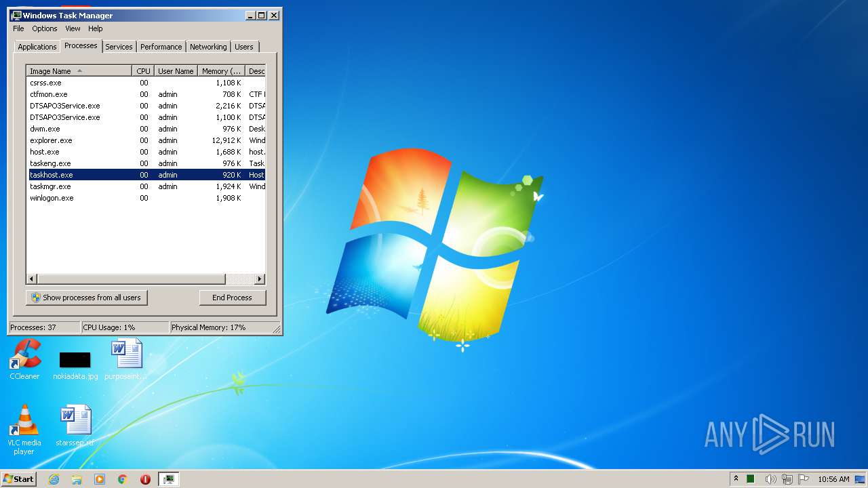Select winlogon.exe process row

tap(146, 198)
